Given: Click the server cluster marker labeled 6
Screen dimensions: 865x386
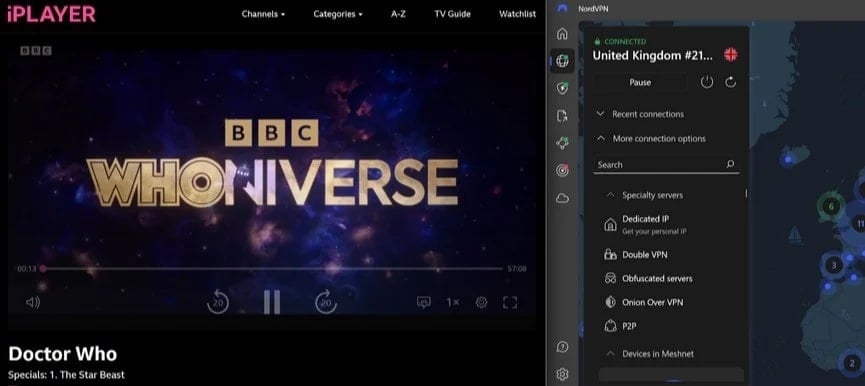Looking at the screenshot, I should point(830,207).
